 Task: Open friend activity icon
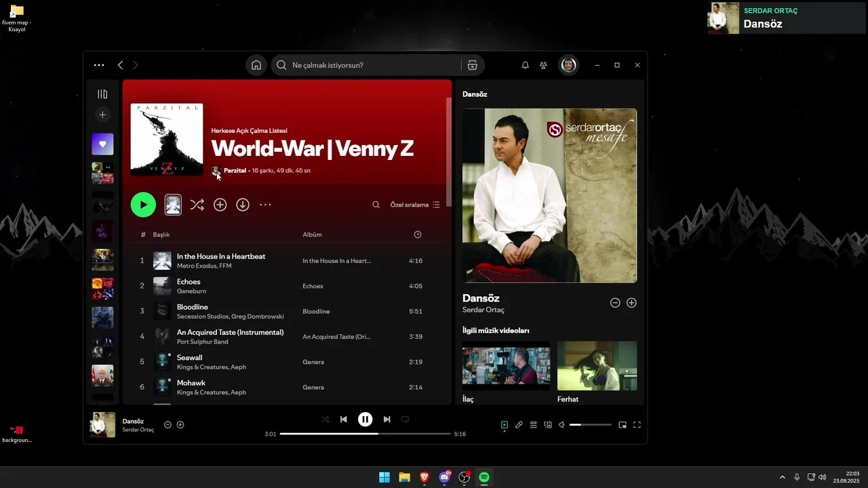click(543, 65)
